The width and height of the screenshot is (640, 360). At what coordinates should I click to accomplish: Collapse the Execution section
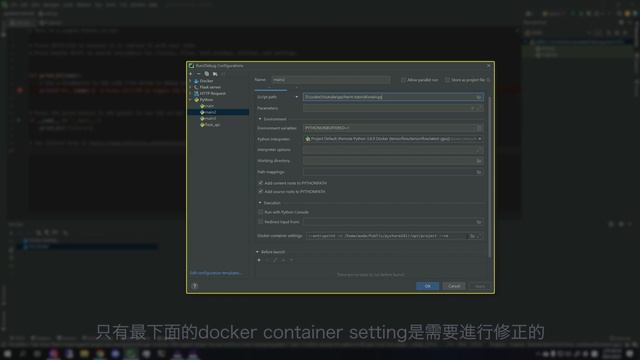point(260,202)
